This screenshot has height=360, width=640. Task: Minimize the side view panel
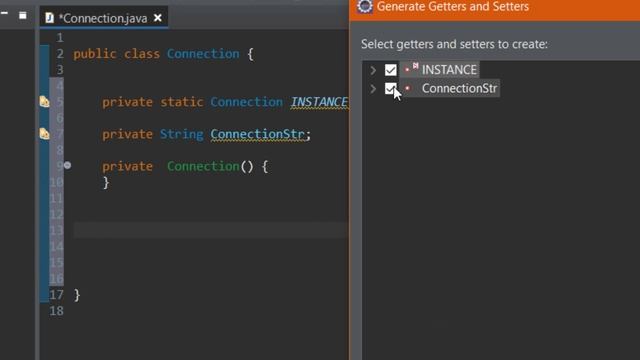(4, 13)
